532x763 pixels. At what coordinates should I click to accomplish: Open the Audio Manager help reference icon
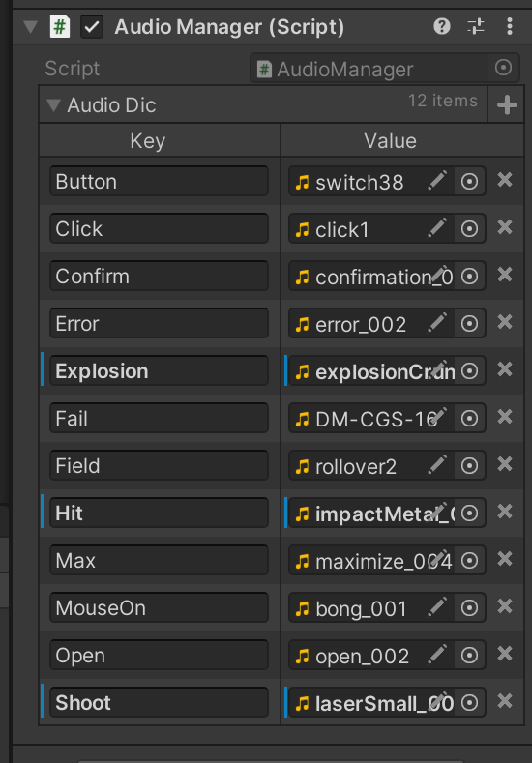pos(442,26)
